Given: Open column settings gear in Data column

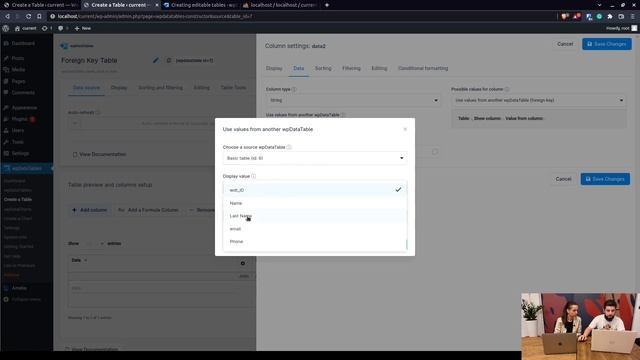Looking at the screenshot, I should 243,263.
